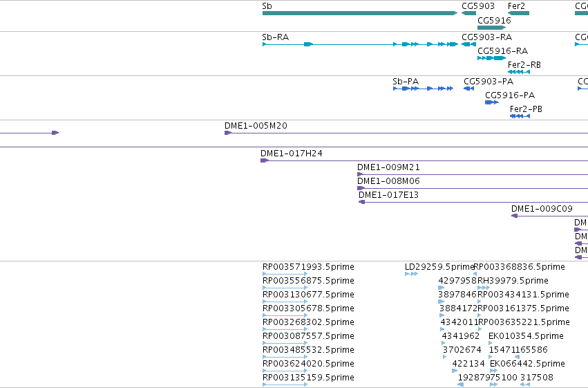Image resolution: width=588 pixels, height=388 pixels.
Task: Open the Fer2-PB protein feature
Action: point(520,116)
